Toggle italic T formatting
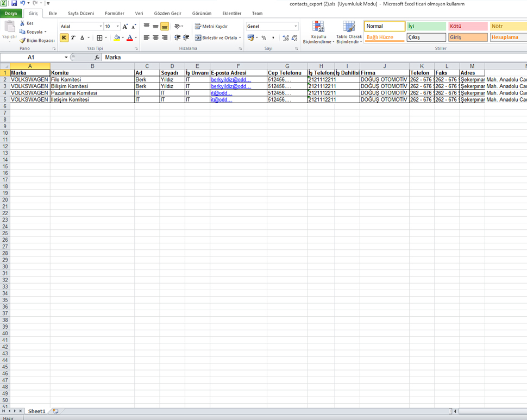Viewport: 527px width, 420px height. (x=73, y=38)
